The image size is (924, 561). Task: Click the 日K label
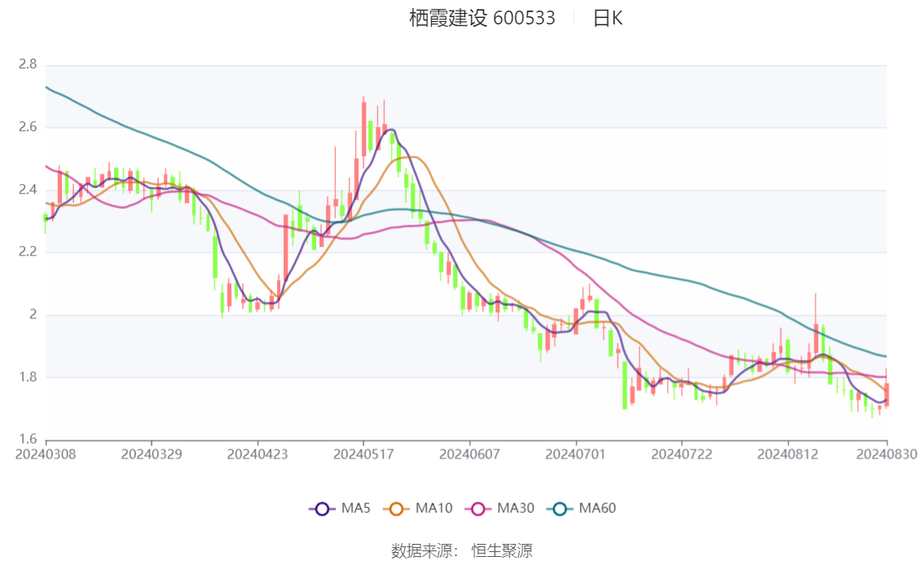point(608,18)
